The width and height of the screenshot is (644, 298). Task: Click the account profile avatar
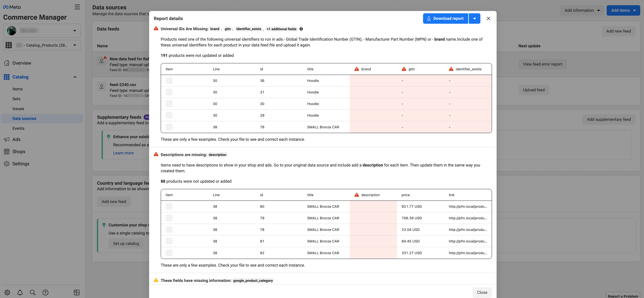[11, 31]
